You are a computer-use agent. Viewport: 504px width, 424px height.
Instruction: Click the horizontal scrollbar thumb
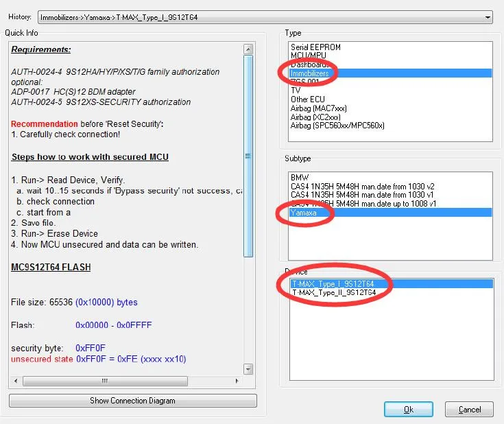click(x=105, y=381)
